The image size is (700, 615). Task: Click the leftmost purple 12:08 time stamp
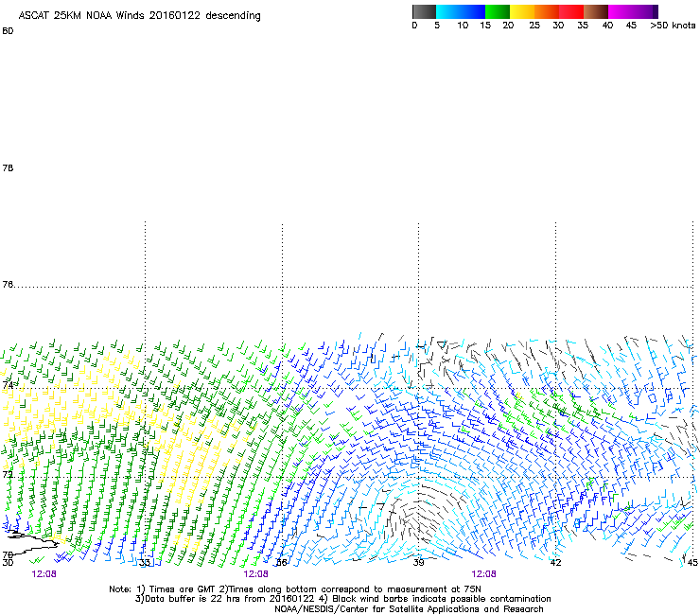(44, 574)
